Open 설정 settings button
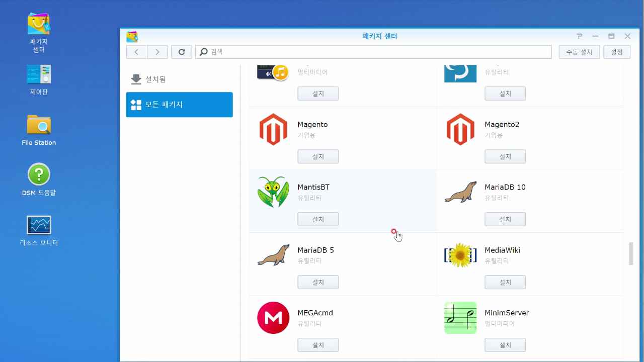This screenshot has height=362, width=644. 617,52
